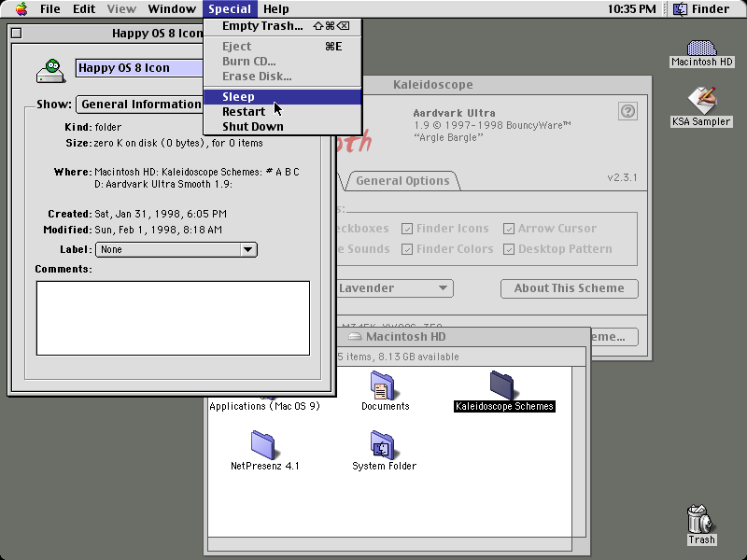747x560 pixels.
Task: Select the Documents folder icon
Action: 382,385
